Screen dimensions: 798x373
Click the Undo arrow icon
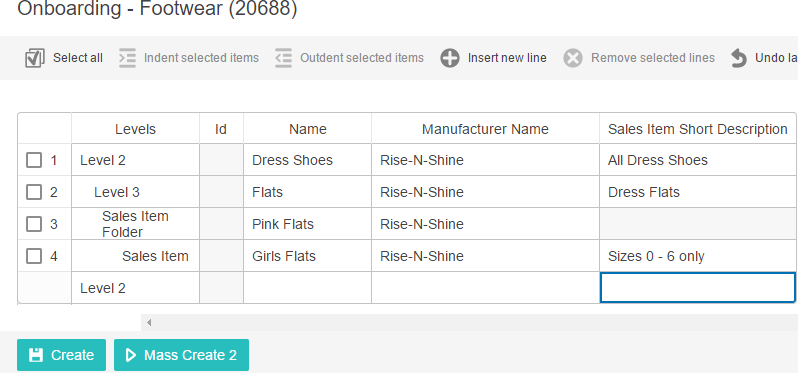[738, 58]
